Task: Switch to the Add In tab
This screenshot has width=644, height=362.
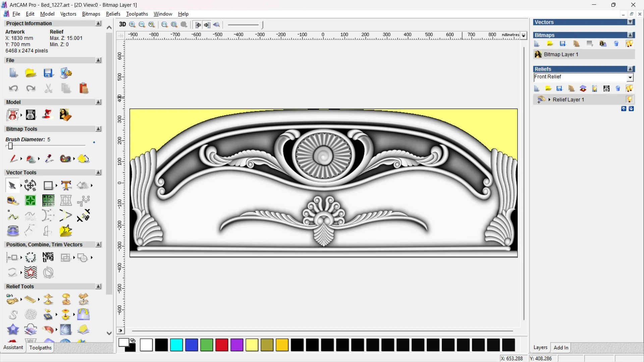Action: coord(561,348)
